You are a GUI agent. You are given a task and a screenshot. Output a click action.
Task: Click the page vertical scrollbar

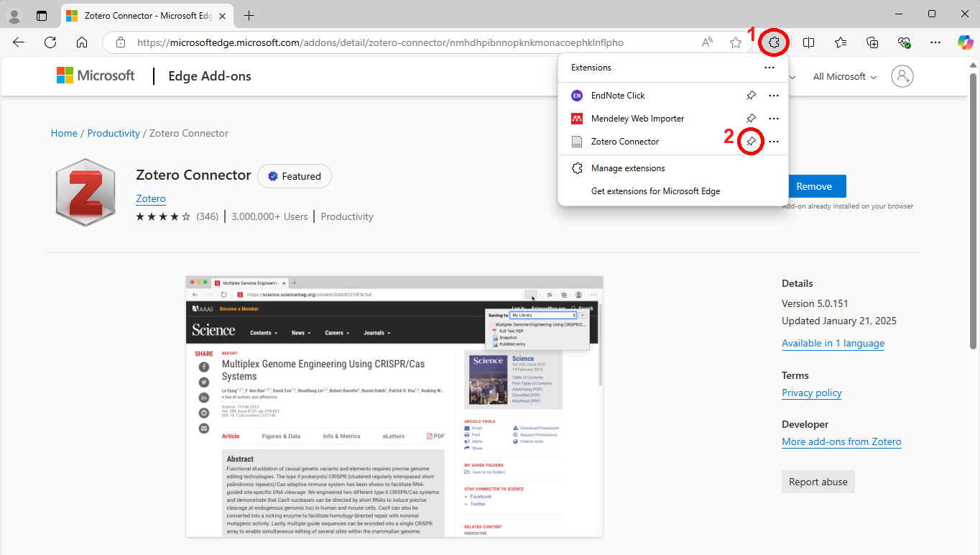coord(974,216)
